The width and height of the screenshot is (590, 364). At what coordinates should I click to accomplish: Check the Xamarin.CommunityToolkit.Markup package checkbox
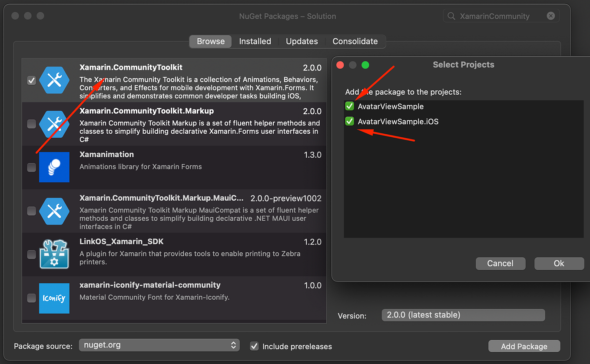pos(31,124)
